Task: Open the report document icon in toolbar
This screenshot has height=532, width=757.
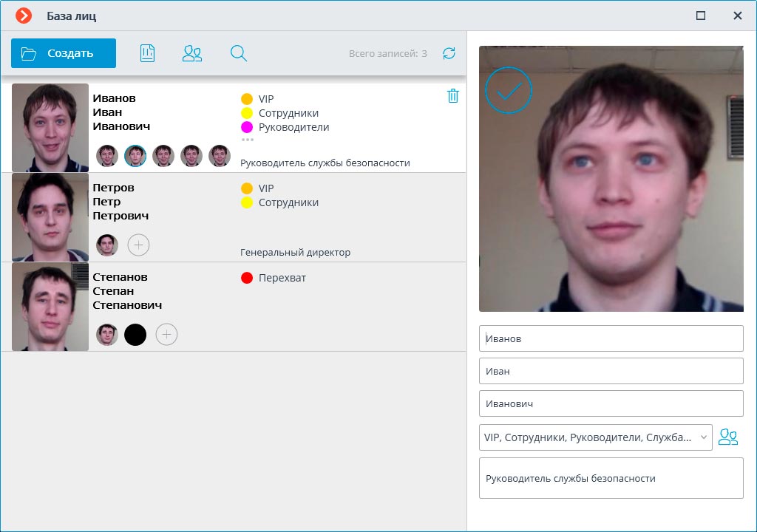Action: tap(147, 53)
